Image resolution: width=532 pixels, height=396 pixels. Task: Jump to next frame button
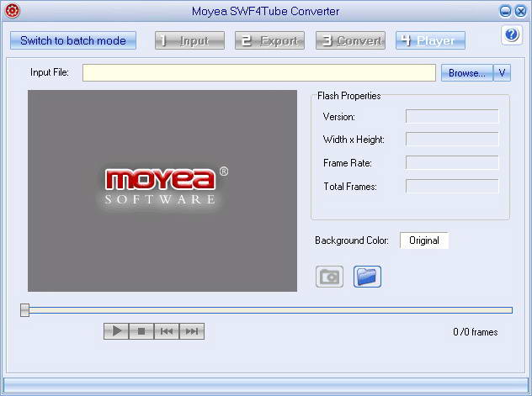192,331
